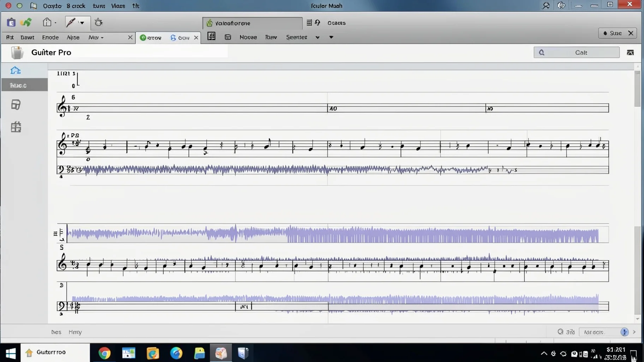644x362 pixels.
Task: Close the Sme button with its X
Action: 631,33
